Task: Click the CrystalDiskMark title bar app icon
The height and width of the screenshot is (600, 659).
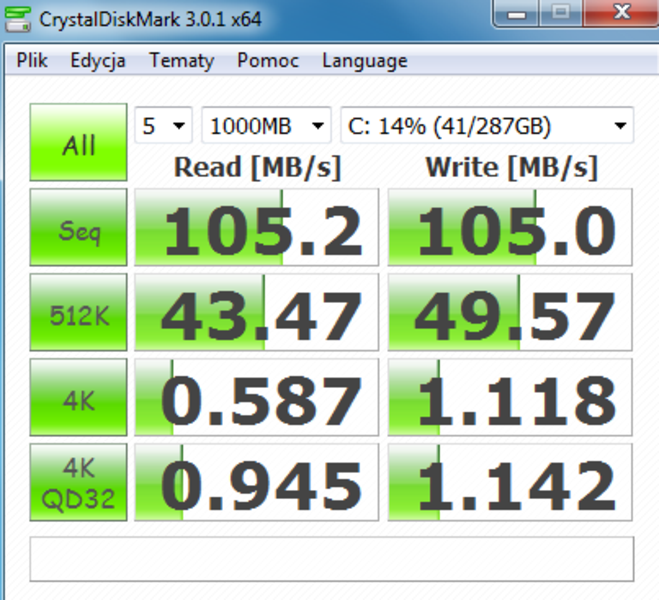Action: tap(18, 19)
